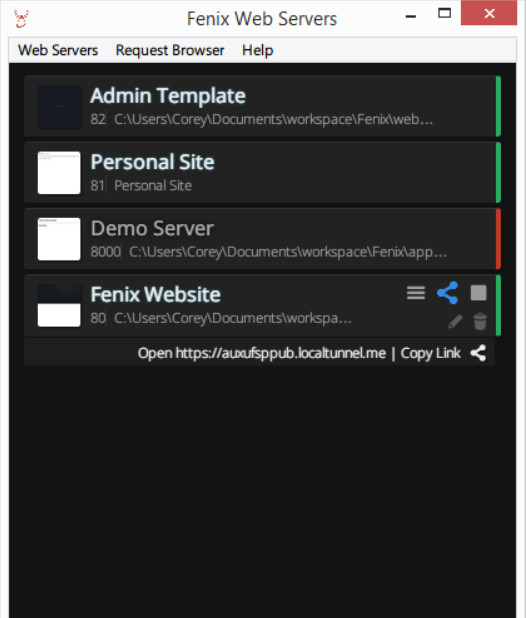Click the green status bar of Admin Template
Viewport: 526px width, 618px height.
pyautogui.click(x=498, y=106)
